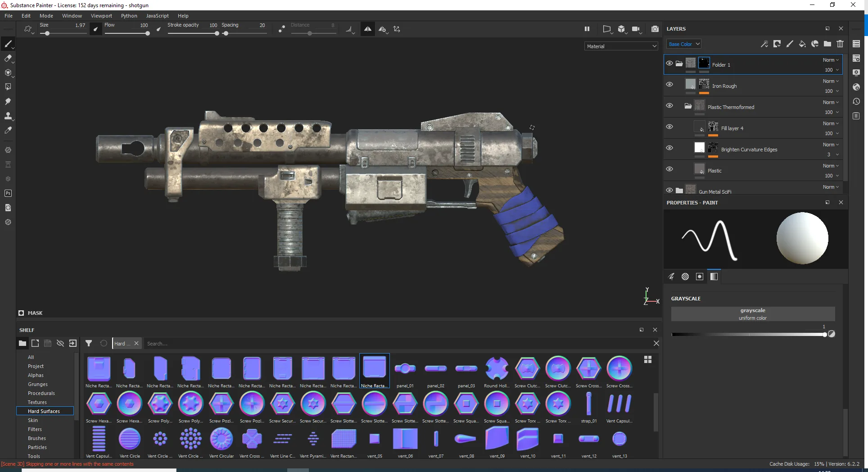Toggle flow pen pressure button
The width and height of the screenshot is (868, 472).
(158, 29)
